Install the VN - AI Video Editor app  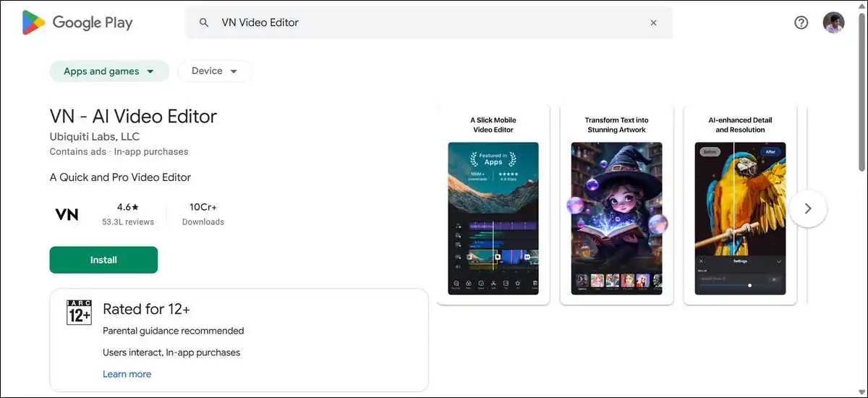coord(103,260)
